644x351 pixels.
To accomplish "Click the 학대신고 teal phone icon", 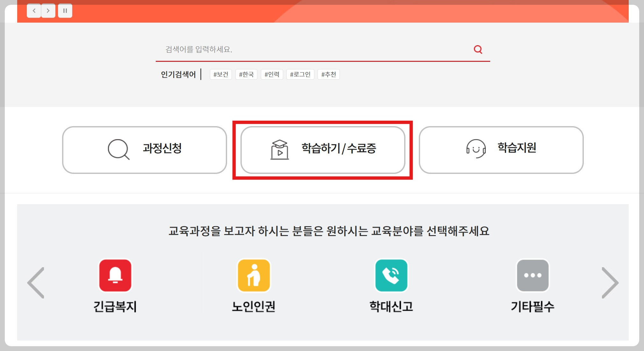I will coord(391,276).
